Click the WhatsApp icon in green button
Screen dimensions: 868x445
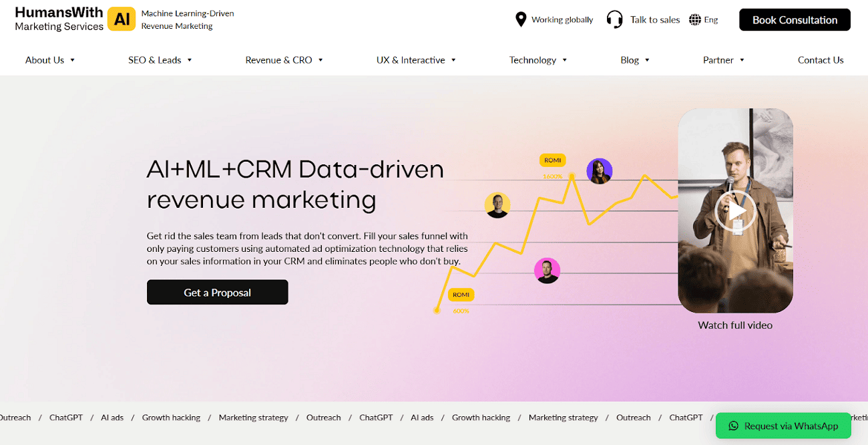pyautogui.click(x=733, y=426)
